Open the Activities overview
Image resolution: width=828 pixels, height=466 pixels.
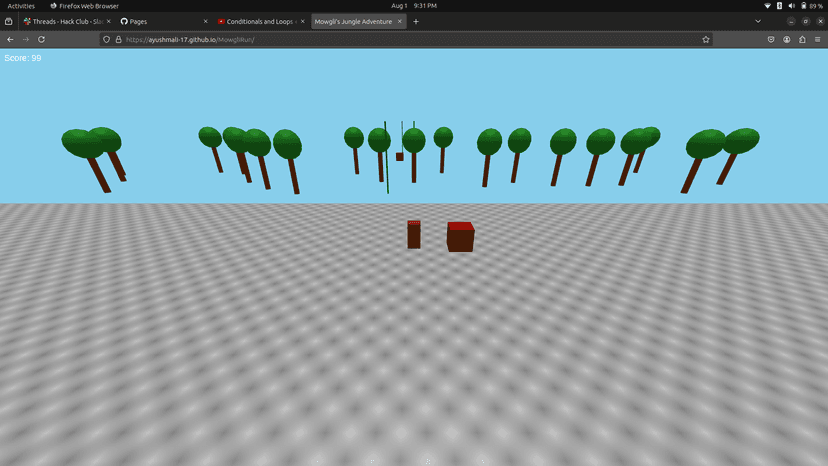[x=21, y=6]
